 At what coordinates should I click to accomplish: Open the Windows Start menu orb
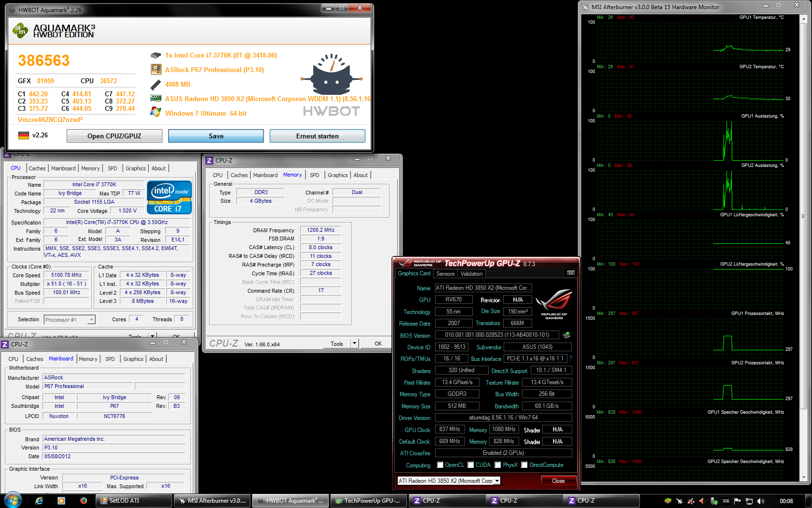pyautogui.click(x=13, y=500)
